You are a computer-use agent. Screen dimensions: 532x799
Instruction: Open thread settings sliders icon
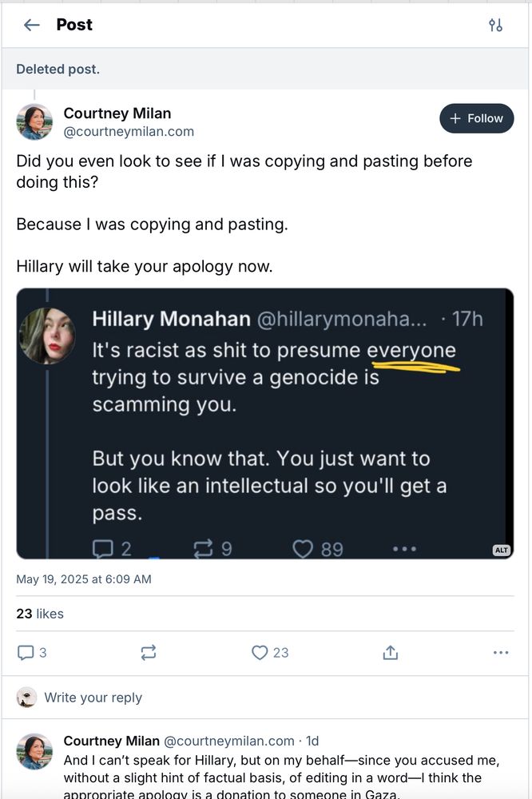(495, 25)
